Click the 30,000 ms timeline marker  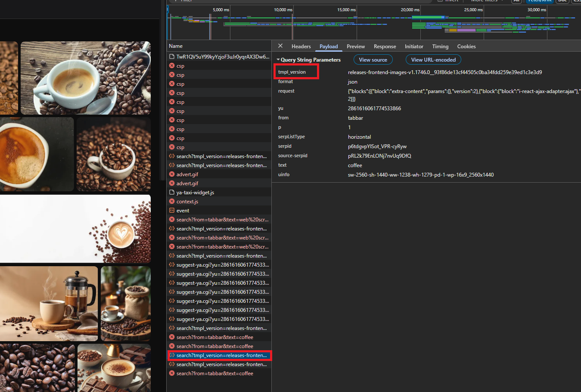(x=537, y=9)
